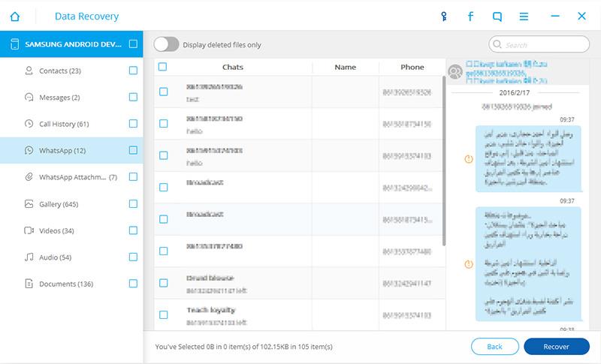Click the Call History phone icon

click(29, 124)
